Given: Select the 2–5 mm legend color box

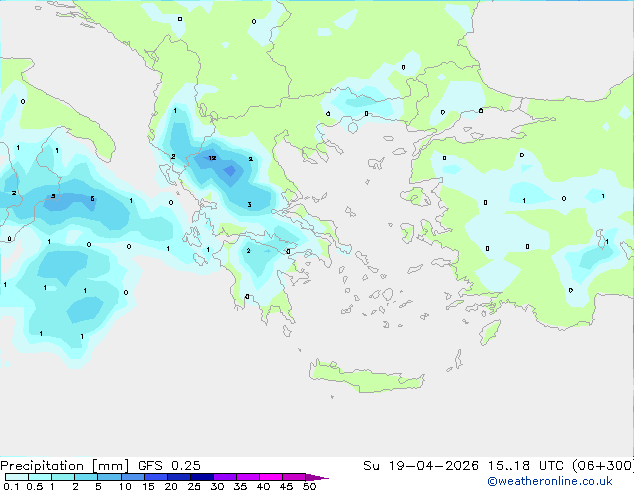Looking at the screenshot, I should pyautogui.click(x=86, y=477).
